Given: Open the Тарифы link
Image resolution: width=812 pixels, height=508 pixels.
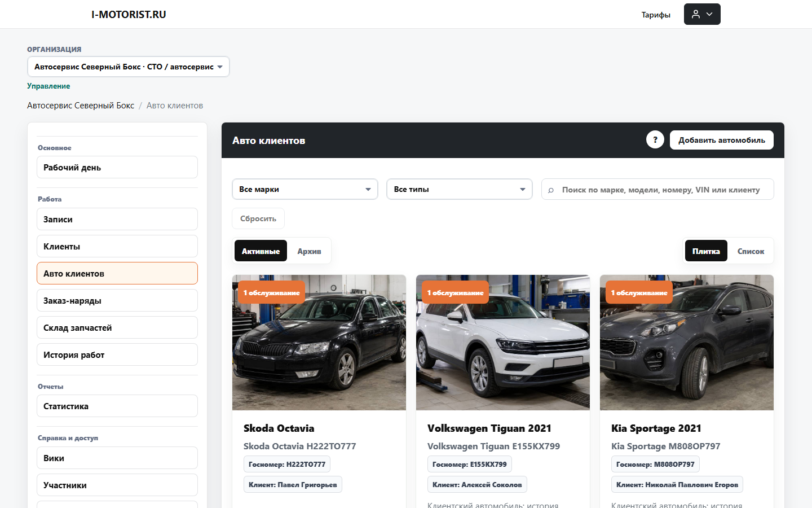Looking at the screenshot, I should pos(656,15).
